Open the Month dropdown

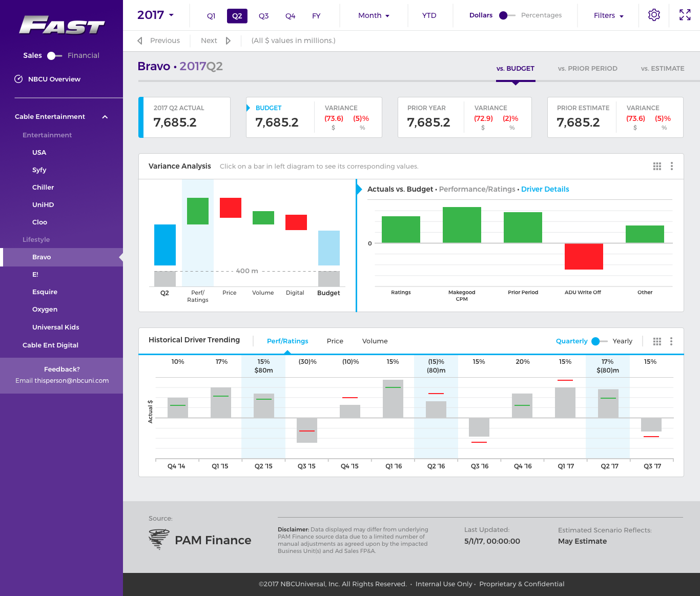point(374,15)
